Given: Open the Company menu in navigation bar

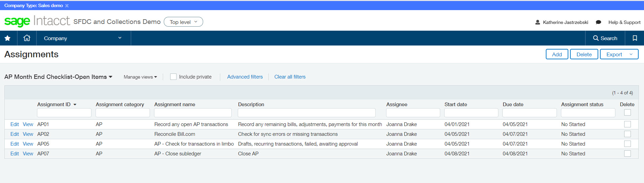Looking at the screenshot, I should tap(83, 38).
